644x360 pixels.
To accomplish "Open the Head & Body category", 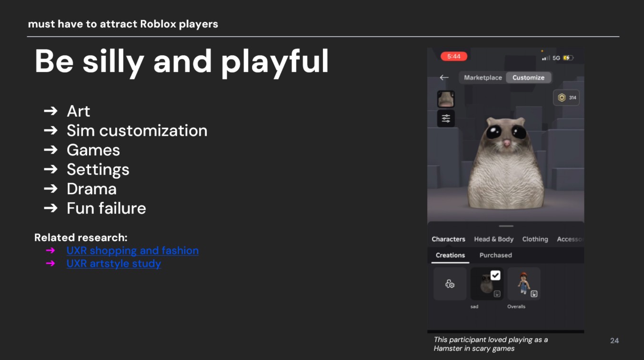I will [493, 239].
